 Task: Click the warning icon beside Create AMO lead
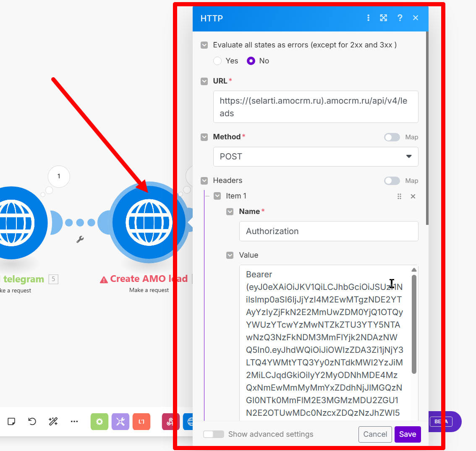[x=104, y=279]
